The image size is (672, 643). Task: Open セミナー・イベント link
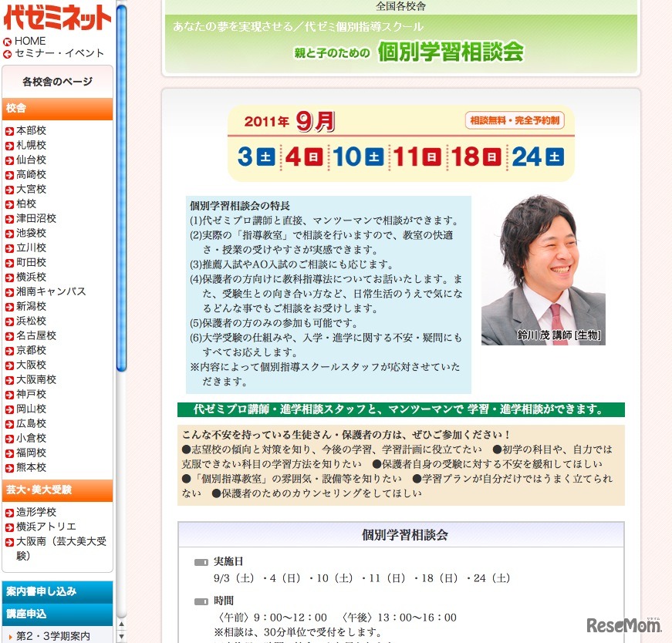(59, 53)
